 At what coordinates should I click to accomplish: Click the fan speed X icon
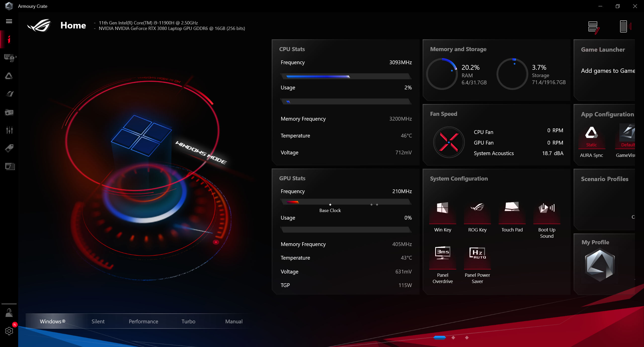pyautogui.click(x=449, y=142)
